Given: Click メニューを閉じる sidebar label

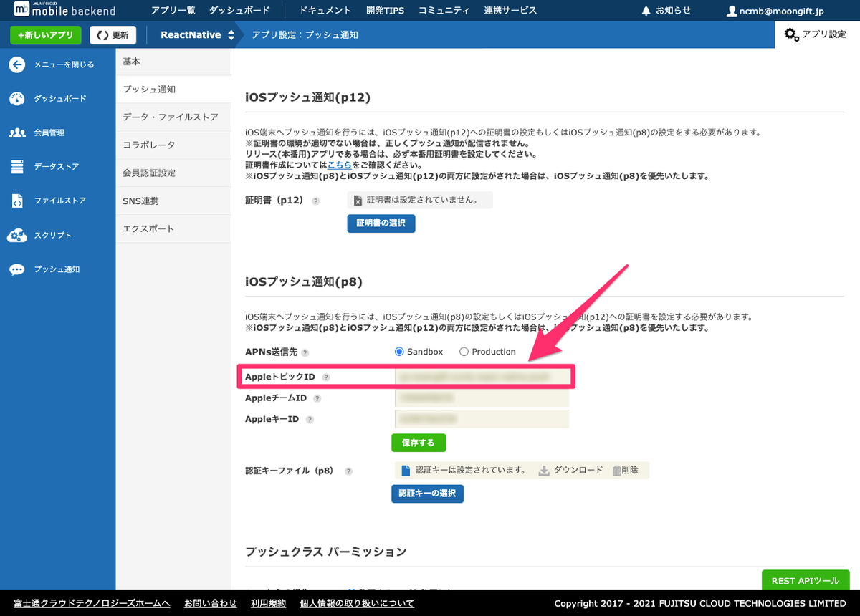Looking at the screenshot, I should pos(64,64).
